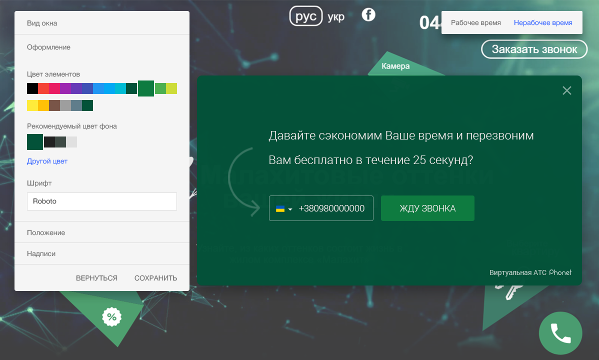Switch to the Рабочее время tab
599x360 pixels.
[476, 23]
